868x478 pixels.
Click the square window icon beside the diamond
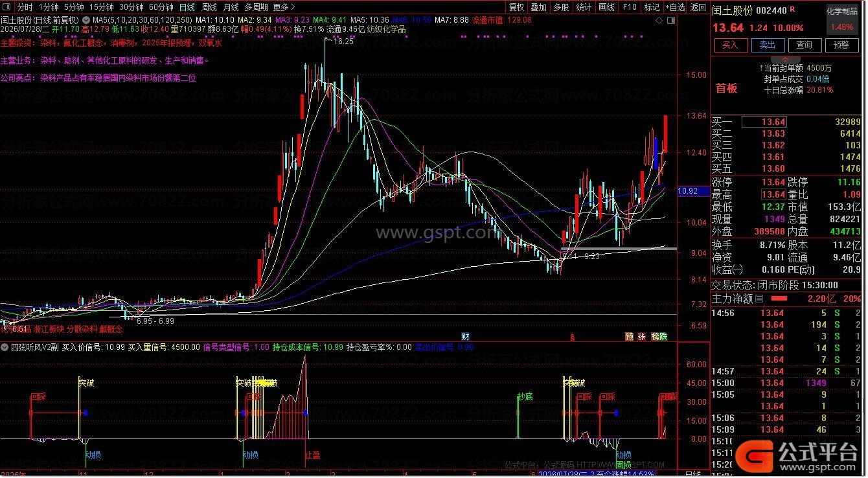pos(670,21)
